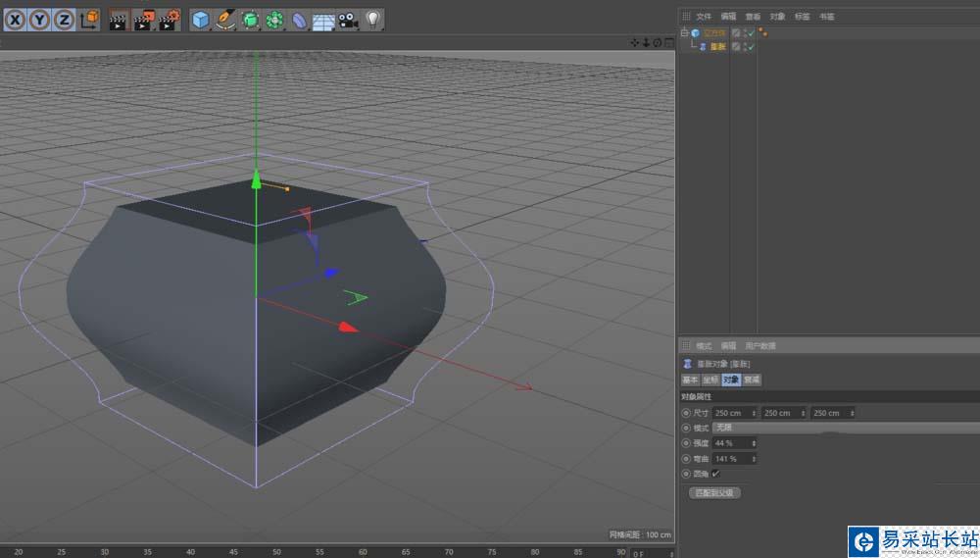Viewport: 980px width, 558px height.
Task: Click the coordinate system cube icon
Action: 88,19
